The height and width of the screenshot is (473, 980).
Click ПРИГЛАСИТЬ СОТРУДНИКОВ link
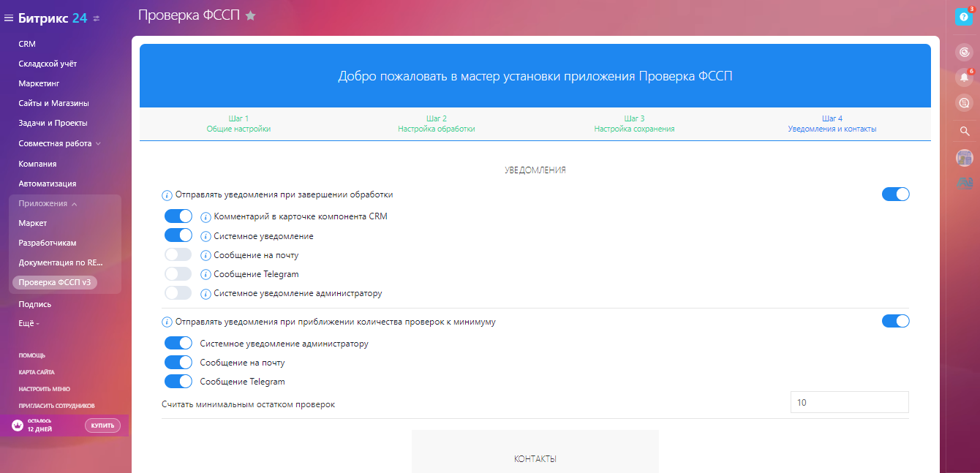[56, 406]
